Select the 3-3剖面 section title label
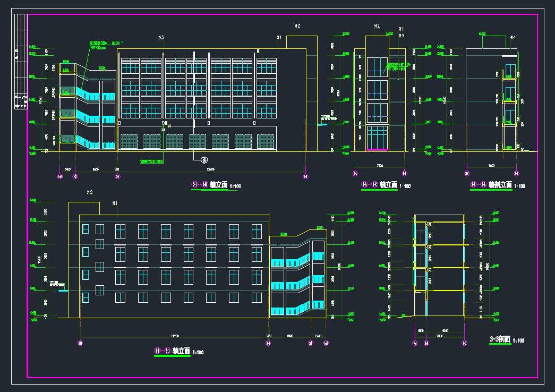555x392 pixels. (x=499, y=339)
